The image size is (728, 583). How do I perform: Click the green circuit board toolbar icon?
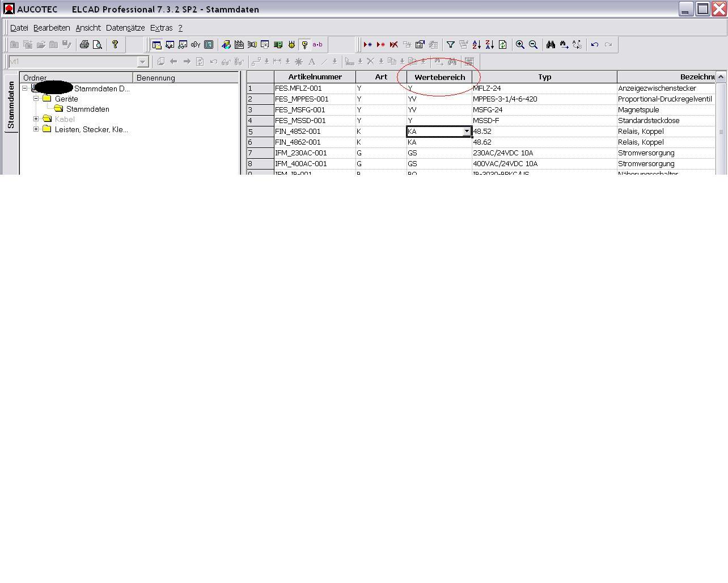278,44
